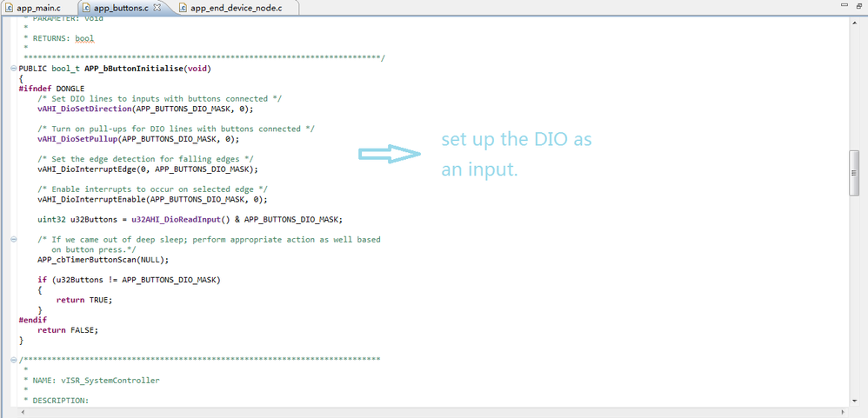Click the 'DESCRIPTION:' comment line

56,401
